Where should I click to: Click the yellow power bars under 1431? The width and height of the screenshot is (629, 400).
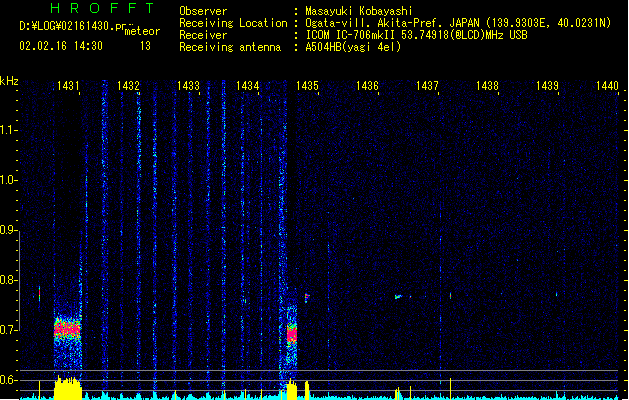click(68, 387)
